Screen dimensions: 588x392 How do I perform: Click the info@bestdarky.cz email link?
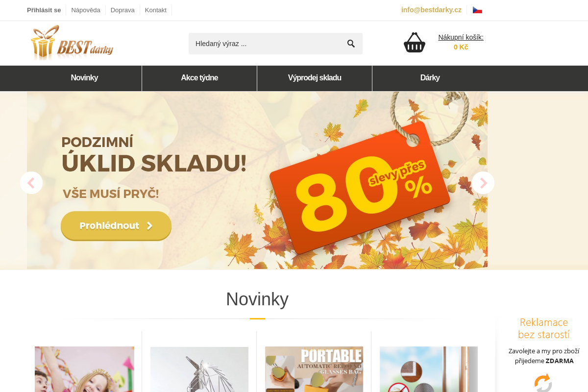coord(431,10)
